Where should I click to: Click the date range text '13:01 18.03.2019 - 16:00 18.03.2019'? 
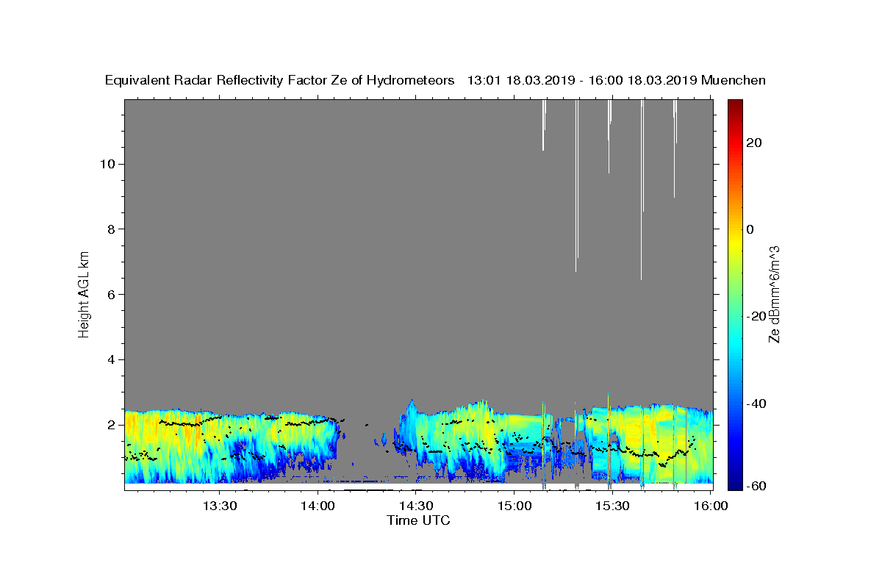pos(583,81)
